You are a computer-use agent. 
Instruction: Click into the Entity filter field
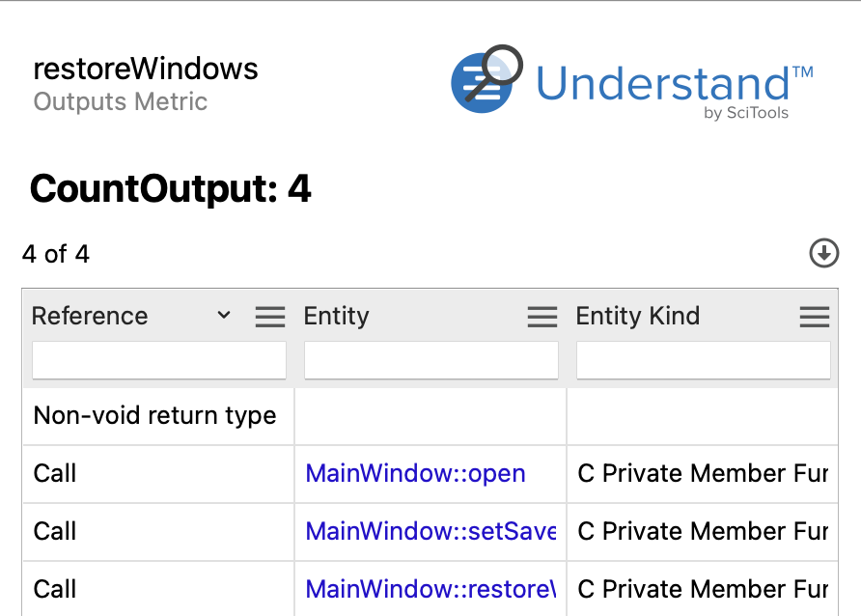tap(431, 360)
